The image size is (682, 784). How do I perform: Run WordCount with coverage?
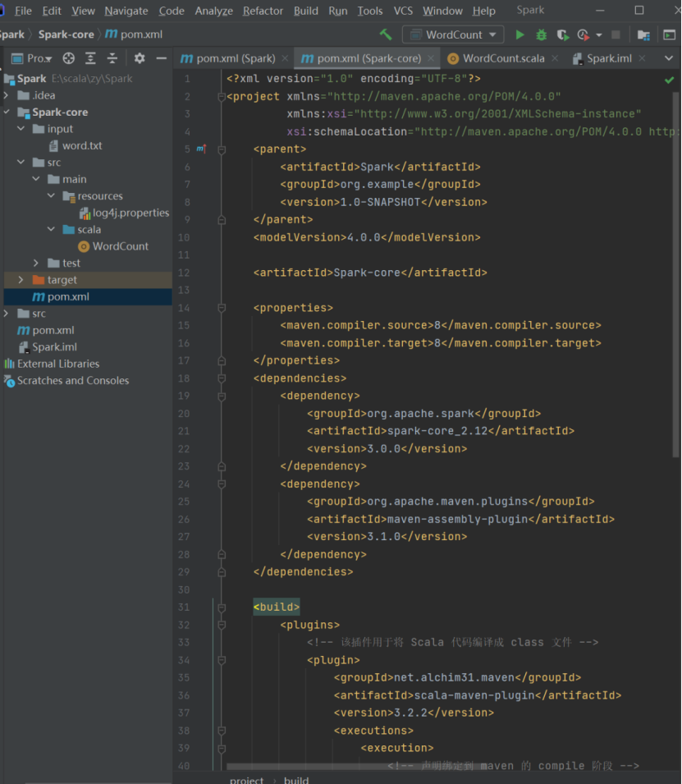(x=562, y=34)
